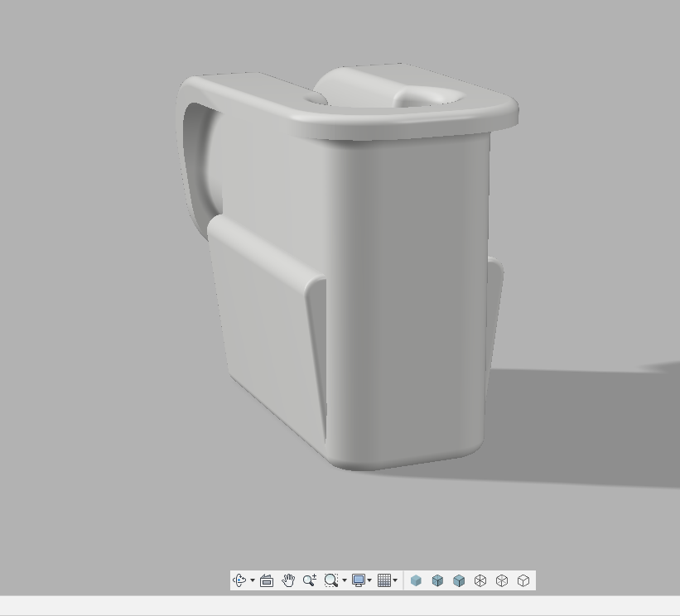Switch to Wireframe visible edges only style
Screen dimensions: 680x616
click(x=523, y=580)
